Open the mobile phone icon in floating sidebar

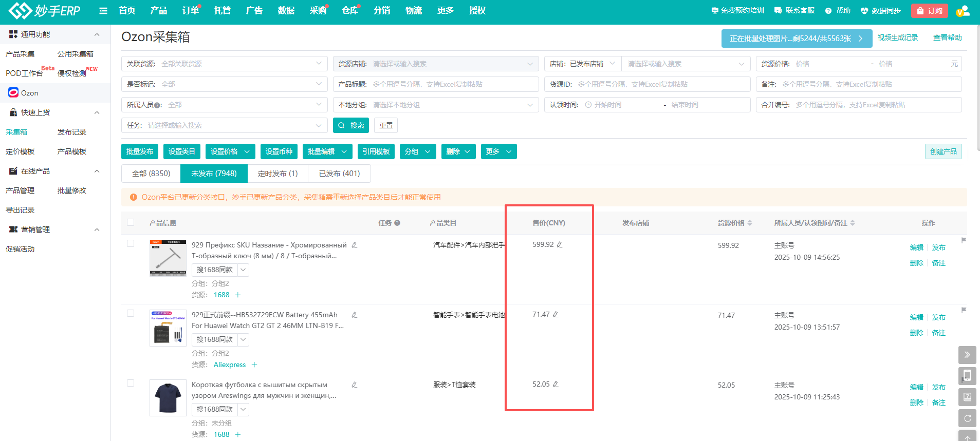coord(967,376)
